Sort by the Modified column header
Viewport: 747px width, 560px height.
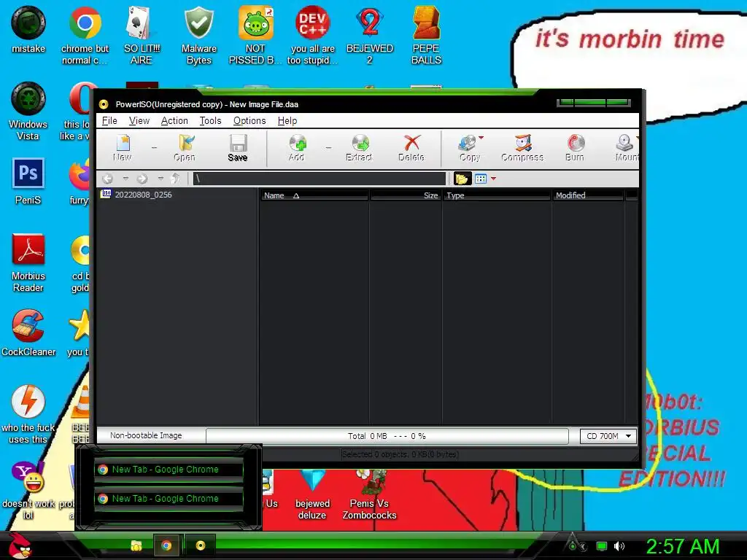point(588,195)
